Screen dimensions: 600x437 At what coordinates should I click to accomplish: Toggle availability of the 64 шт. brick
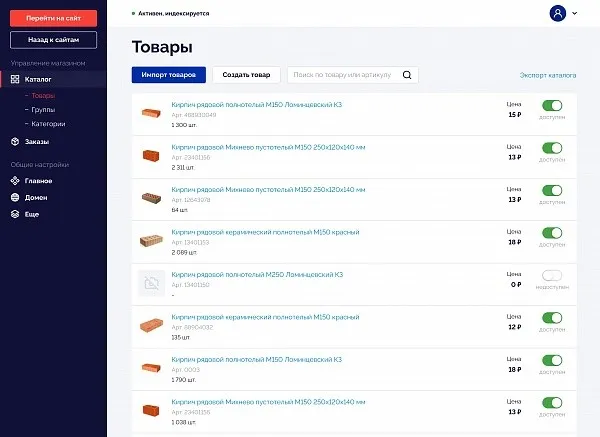click(552, 191)
